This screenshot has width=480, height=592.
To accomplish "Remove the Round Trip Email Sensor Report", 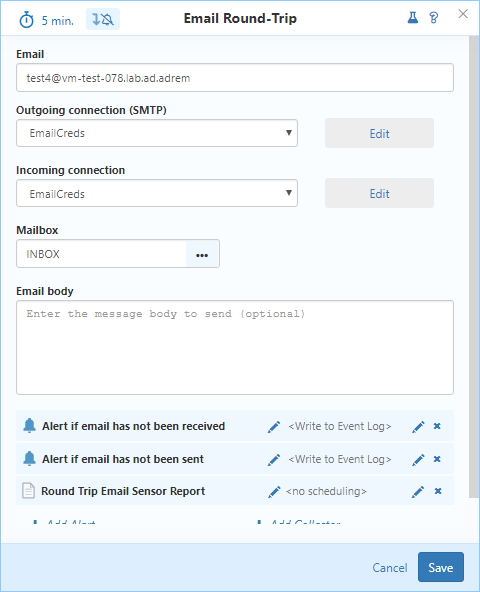I will pos(438,491).
